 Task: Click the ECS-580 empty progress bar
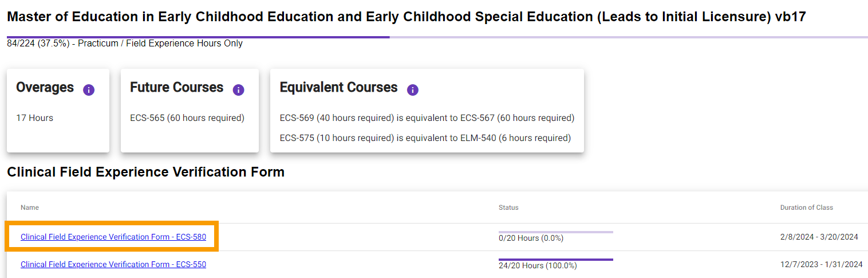tap(556, 232)
